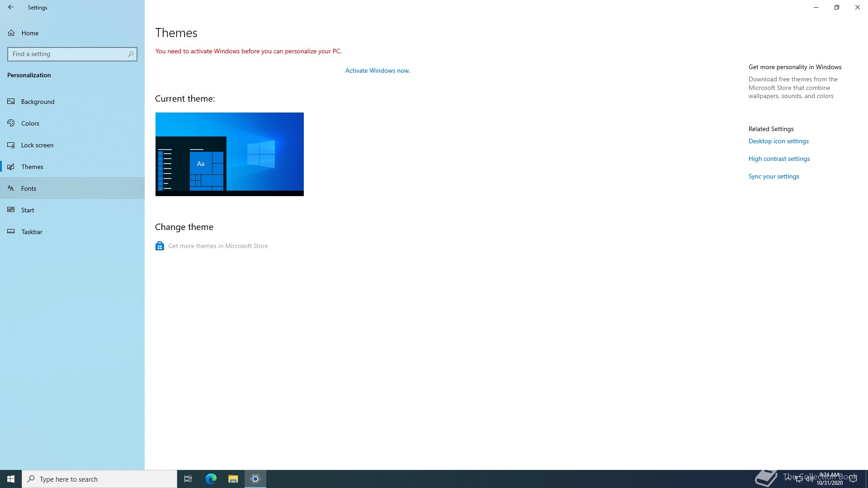
Task: Restore down the Settings window
Action: [x=837, y=7]
